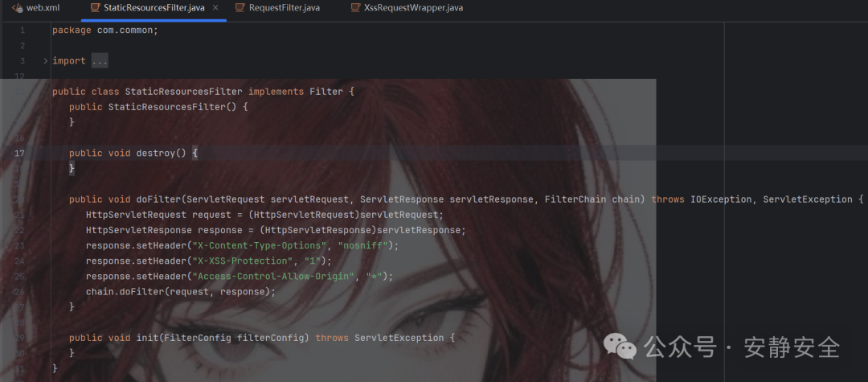
Task: Close the StaticResourcesFilter.java tab
Action: point(215,8)
